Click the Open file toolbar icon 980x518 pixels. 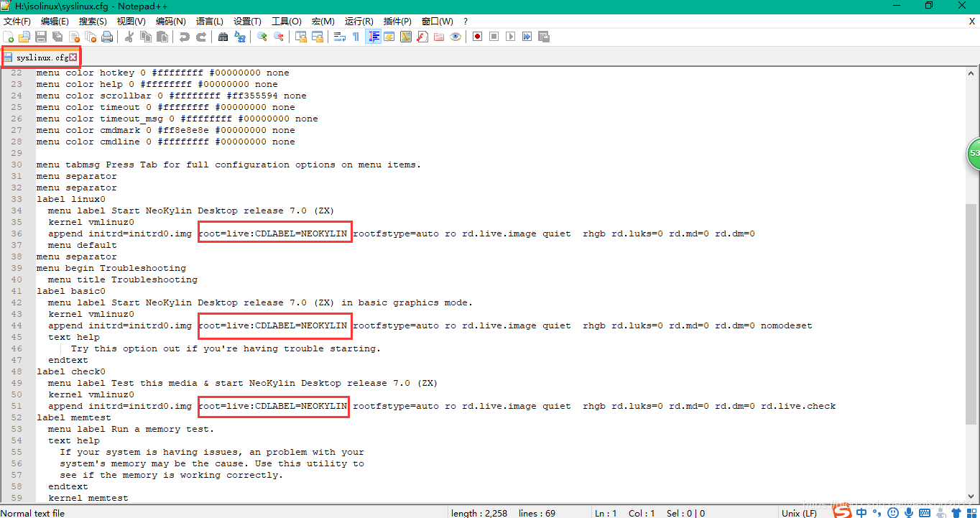pyautogui.click(x=24, y=37)
